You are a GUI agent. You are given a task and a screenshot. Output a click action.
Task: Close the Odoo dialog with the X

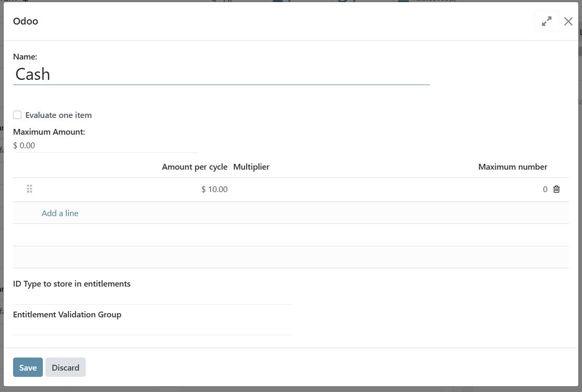point(568,21)
